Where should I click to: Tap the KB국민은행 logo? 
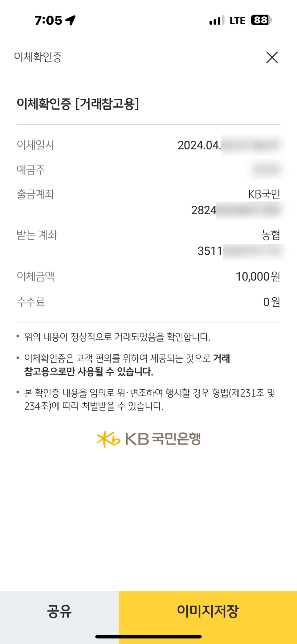click(148, 439)
